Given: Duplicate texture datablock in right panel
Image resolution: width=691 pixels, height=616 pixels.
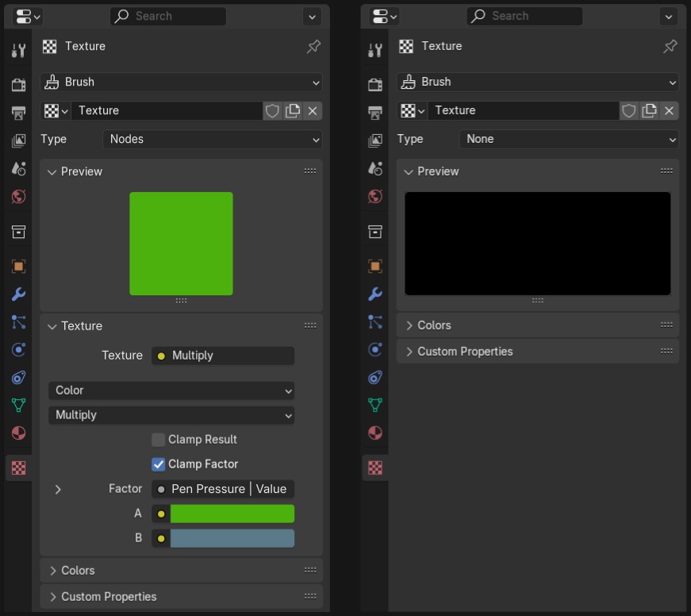Looking at the screenshot, I should (x=649, y=110).
